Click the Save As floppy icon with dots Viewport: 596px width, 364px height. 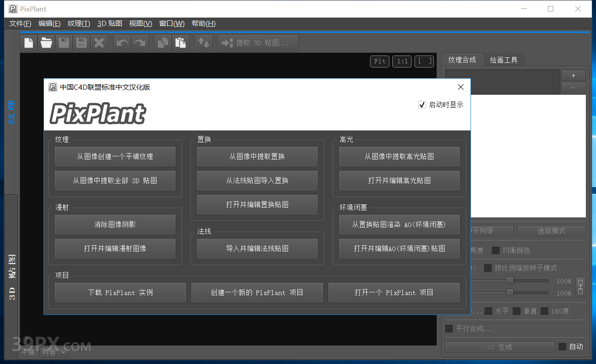coord(82,43)
